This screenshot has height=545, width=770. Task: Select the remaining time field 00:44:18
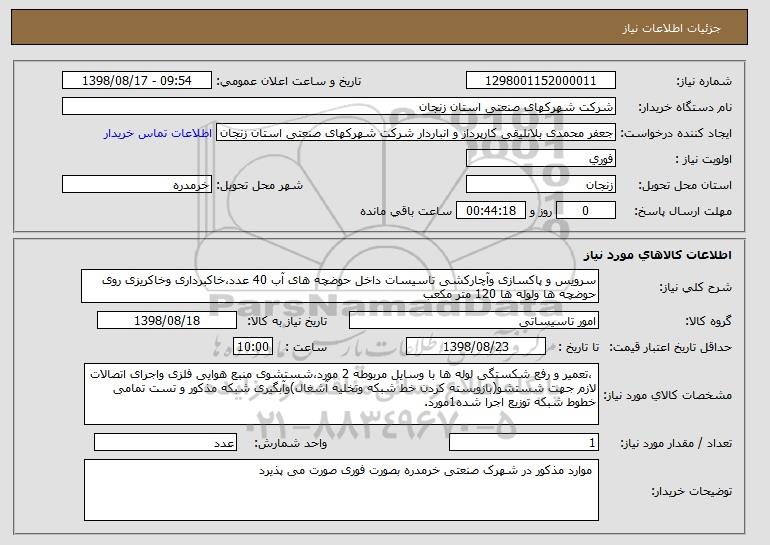click(491, 211)
